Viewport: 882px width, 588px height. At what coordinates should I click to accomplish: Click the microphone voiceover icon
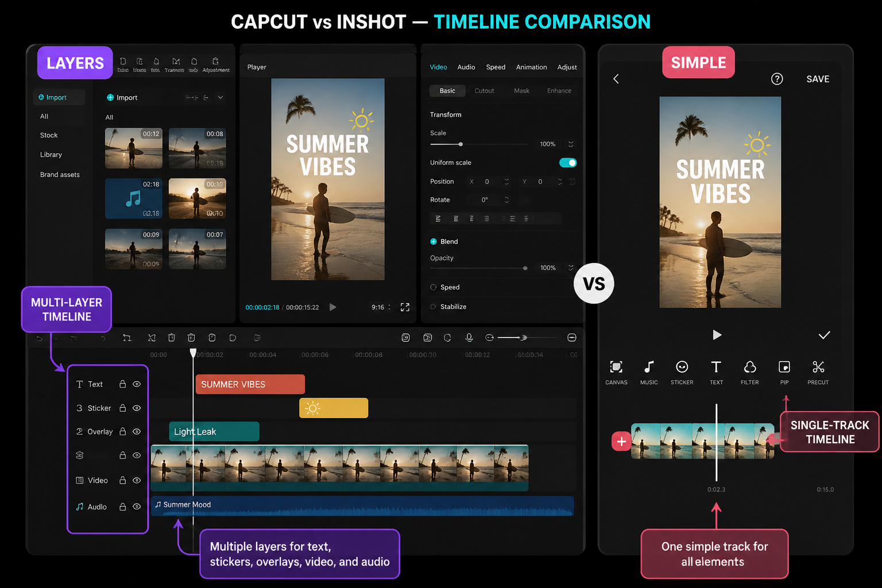click(x=469, y=338)
